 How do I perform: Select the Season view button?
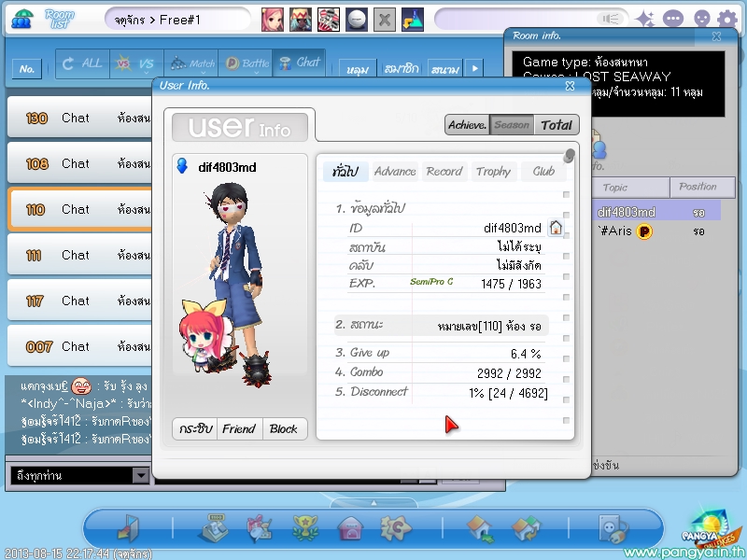click(x=512, y=125)
